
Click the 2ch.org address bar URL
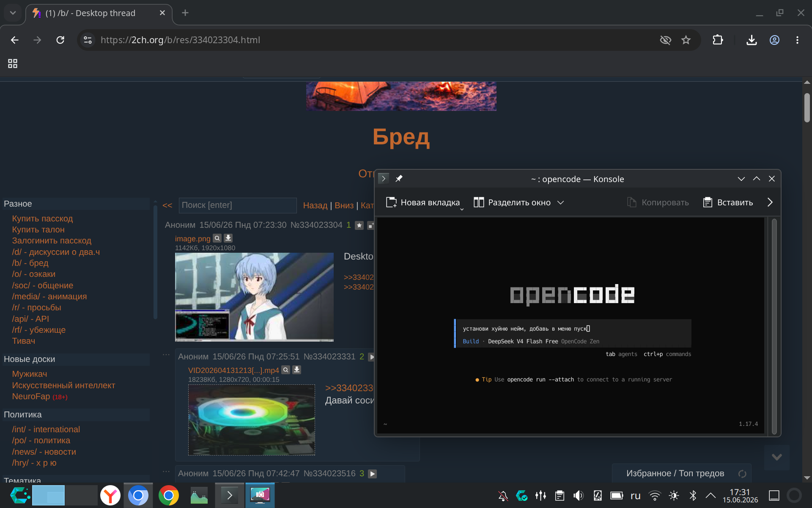(x=181, y=40)
